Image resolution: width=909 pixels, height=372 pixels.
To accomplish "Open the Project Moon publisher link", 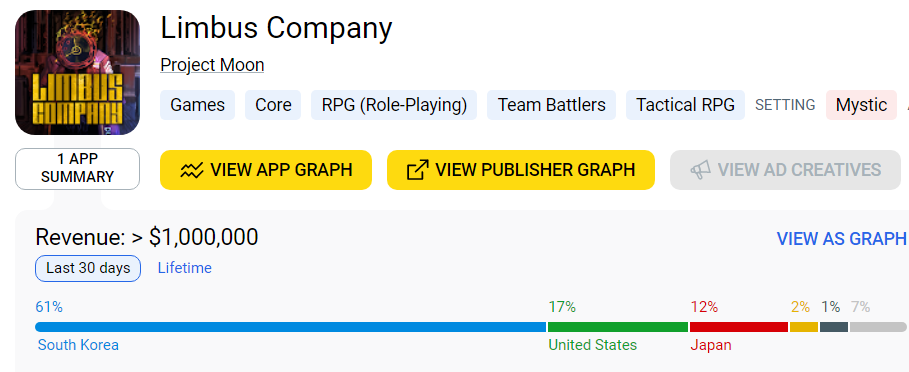I will point(212,65).
